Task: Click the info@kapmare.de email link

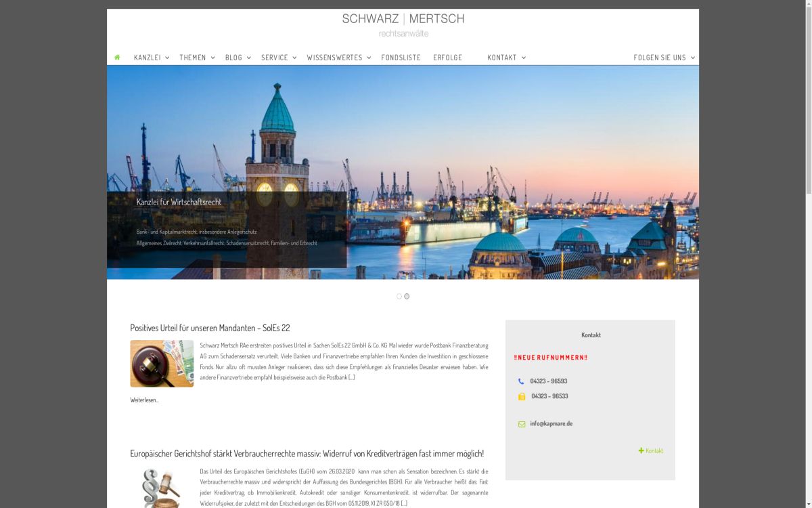Action: coord(551,423)
